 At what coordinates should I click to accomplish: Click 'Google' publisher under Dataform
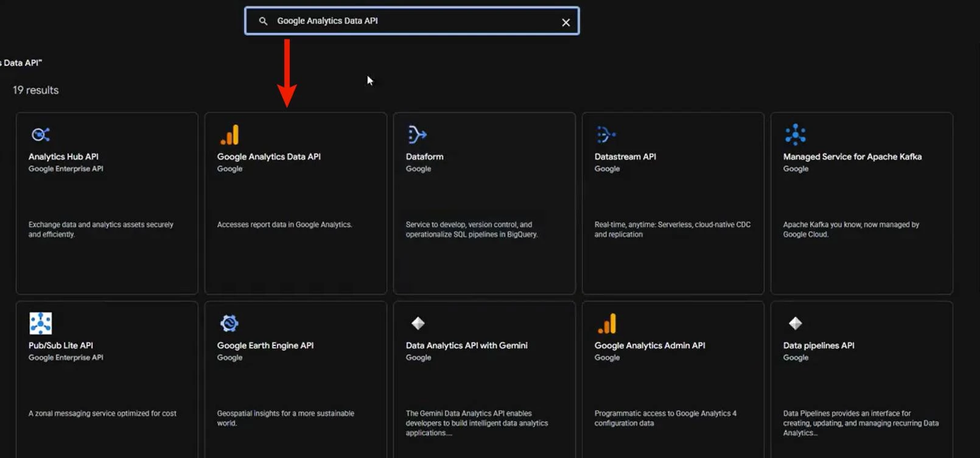(x=418, y=169)
